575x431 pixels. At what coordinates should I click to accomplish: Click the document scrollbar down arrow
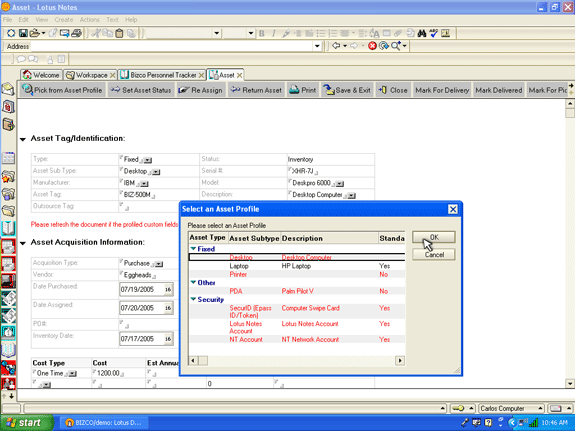click(x=570, y=384)
